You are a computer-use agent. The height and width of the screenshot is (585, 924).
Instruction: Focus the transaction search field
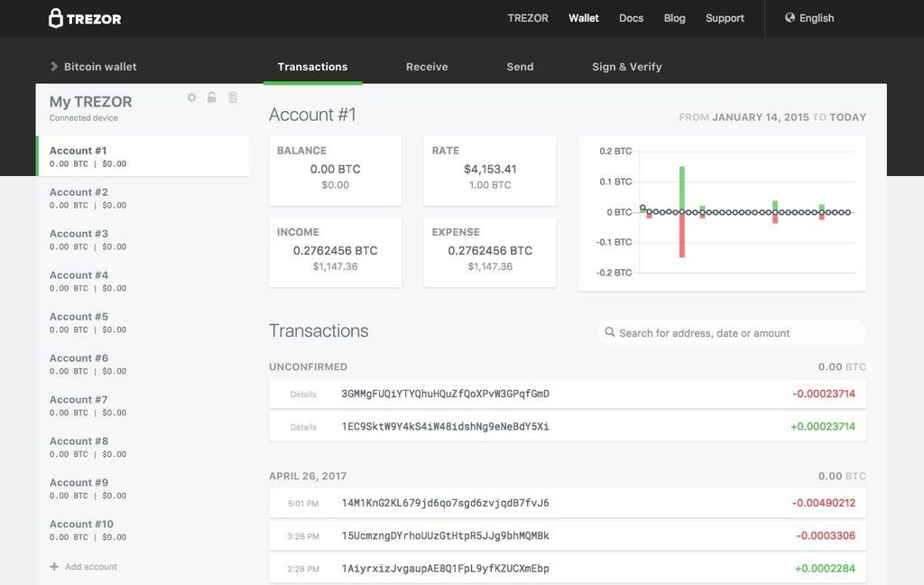pos(731,332)
